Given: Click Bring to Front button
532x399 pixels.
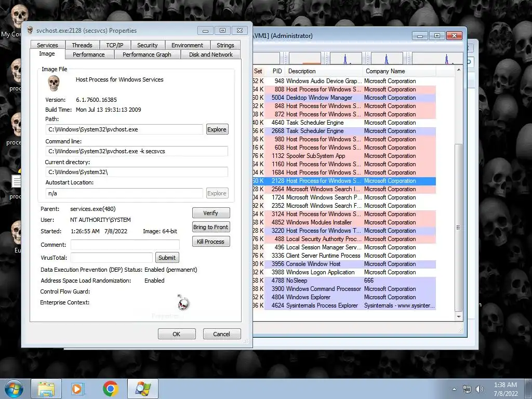Looking at the screenshot, I should pos(211,227).
